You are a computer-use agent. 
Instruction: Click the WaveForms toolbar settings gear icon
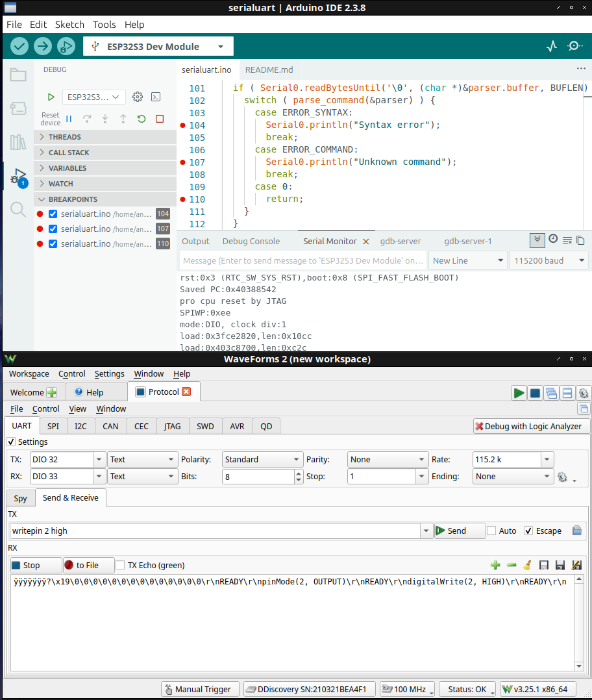click(583, 393)
